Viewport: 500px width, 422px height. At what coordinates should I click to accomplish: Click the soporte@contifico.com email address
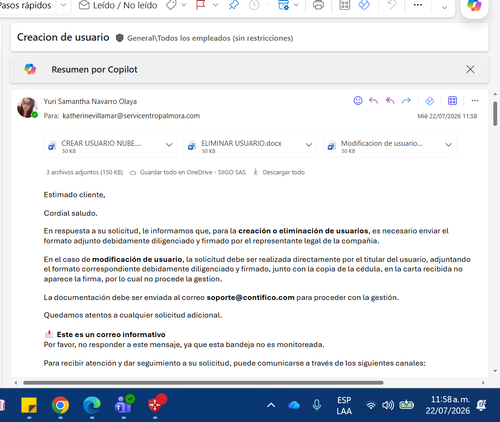pyautogui.click(x=251, y=297)
